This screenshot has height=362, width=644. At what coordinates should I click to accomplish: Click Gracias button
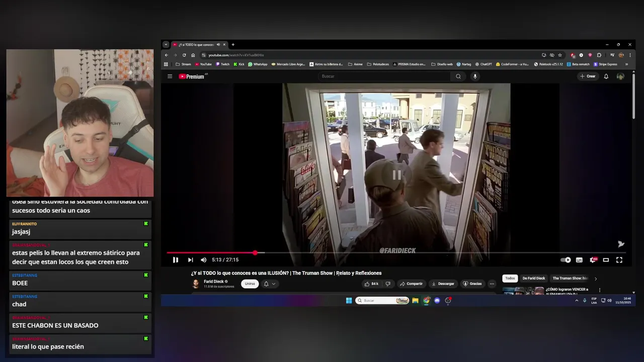click(x=472, y=284)
